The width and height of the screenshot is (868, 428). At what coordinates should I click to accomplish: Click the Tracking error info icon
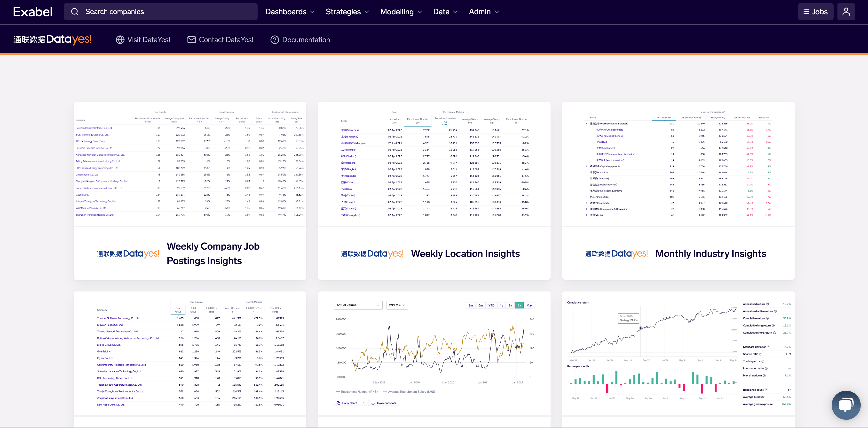[x=763, y=361]
